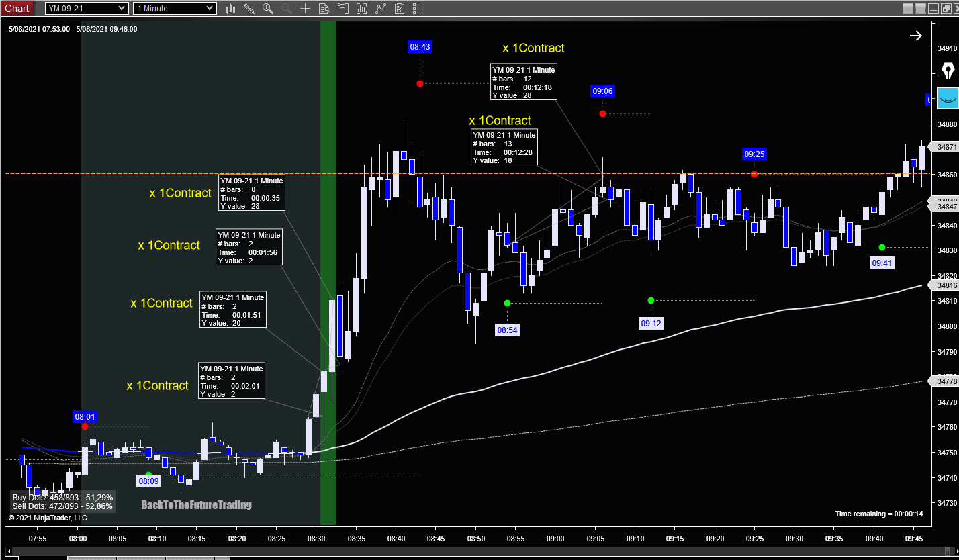Click the zoom in magnifier icon
959x560 pixels.
click(x=268, y=9)
